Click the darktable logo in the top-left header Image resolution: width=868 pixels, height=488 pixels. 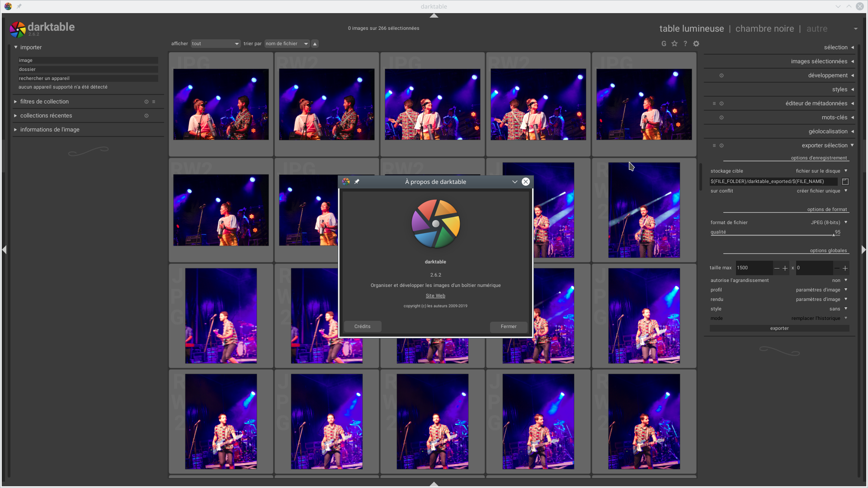click(x=18, y=29)
